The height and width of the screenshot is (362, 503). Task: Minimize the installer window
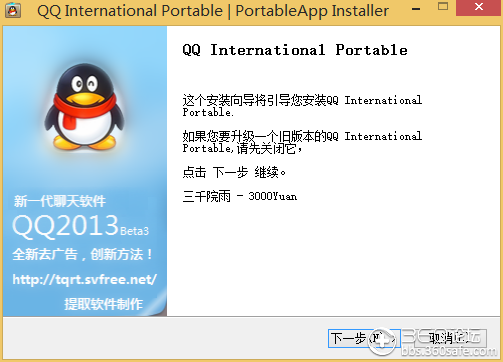pyautogui.click(x=416, y=9)
